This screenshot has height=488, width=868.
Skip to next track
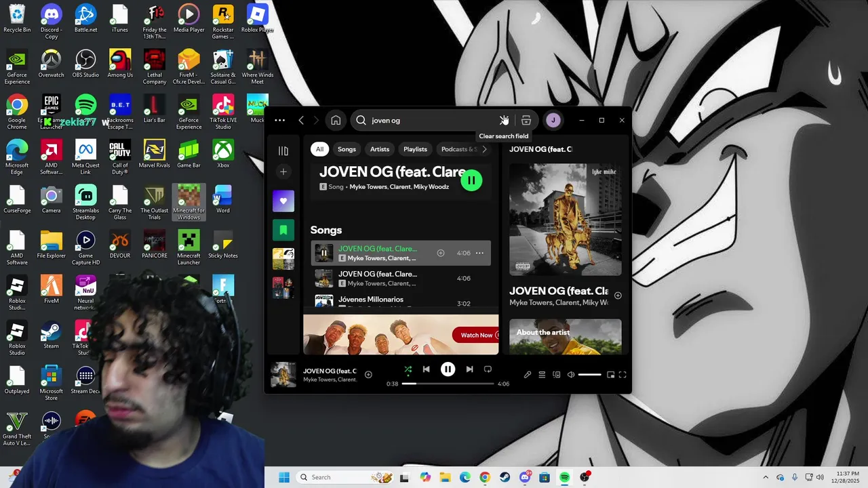tap(469, 369)
